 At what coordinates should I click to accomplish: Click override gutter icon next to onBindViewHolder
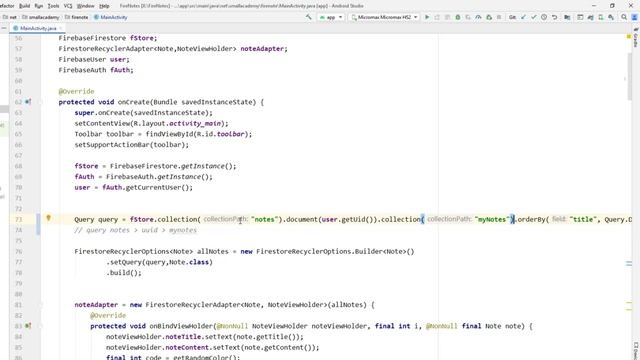tap(28, 326)
